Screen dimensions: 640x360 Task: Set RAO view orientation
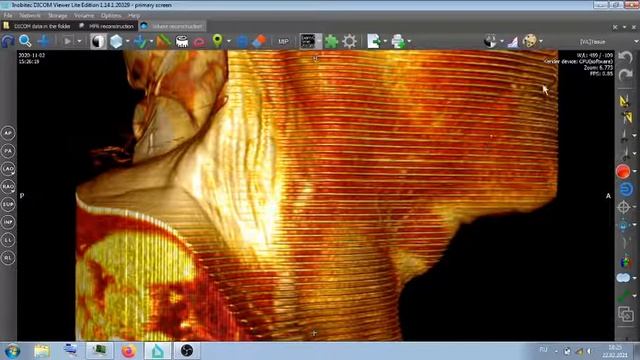pos(8,187)
